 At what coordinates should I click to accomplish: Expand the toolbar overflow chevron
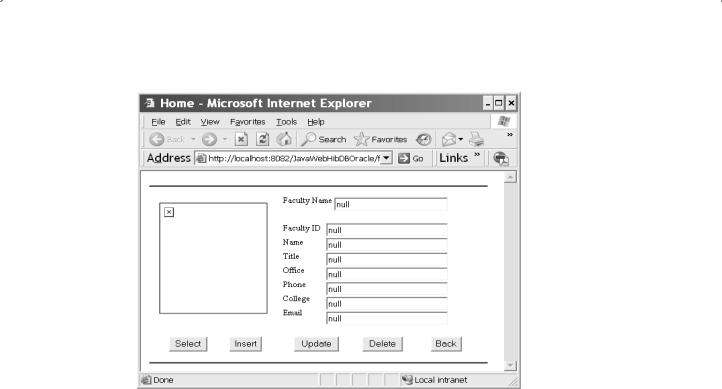[x=510, y=135]
